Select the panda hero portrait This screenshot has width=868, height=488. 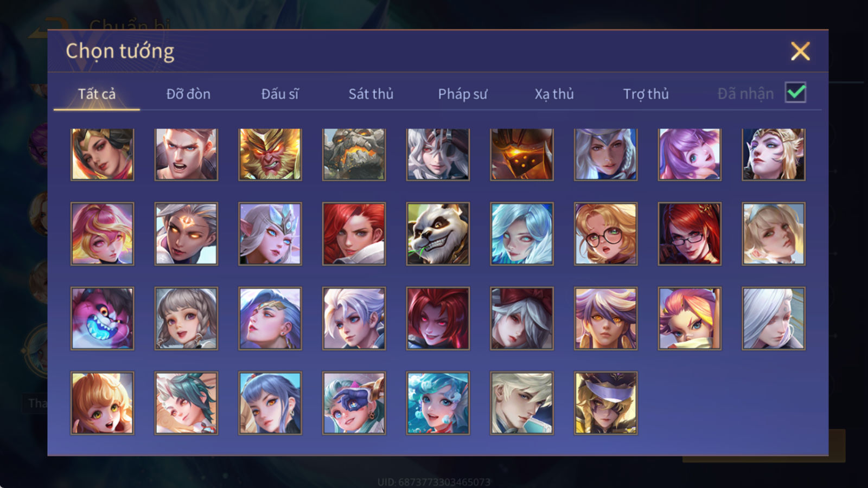pos(438,234)
